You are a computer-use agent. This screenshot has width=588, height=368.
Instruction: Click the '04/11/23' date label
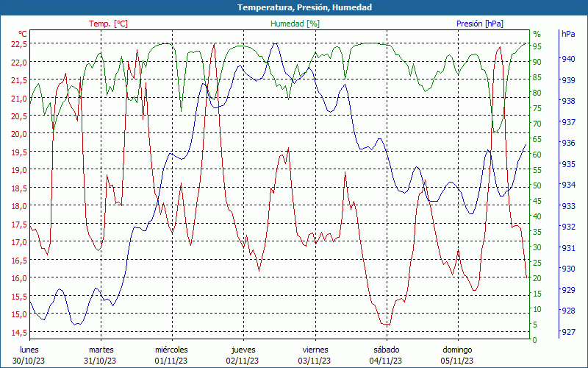coord(386,361)
